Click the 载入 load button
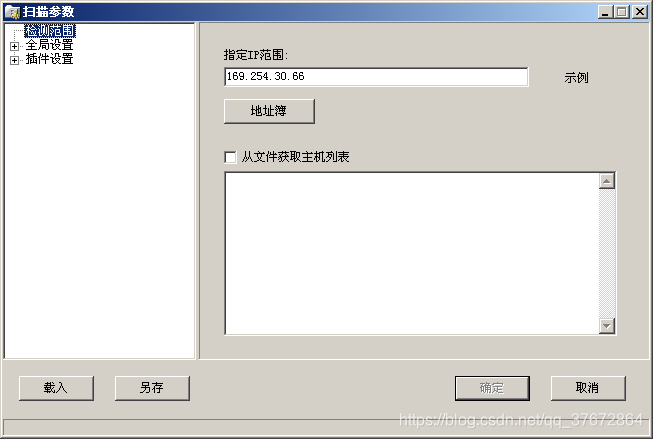Image resolution: width=653 pixels, height=439 pixels. click(56, 388)
